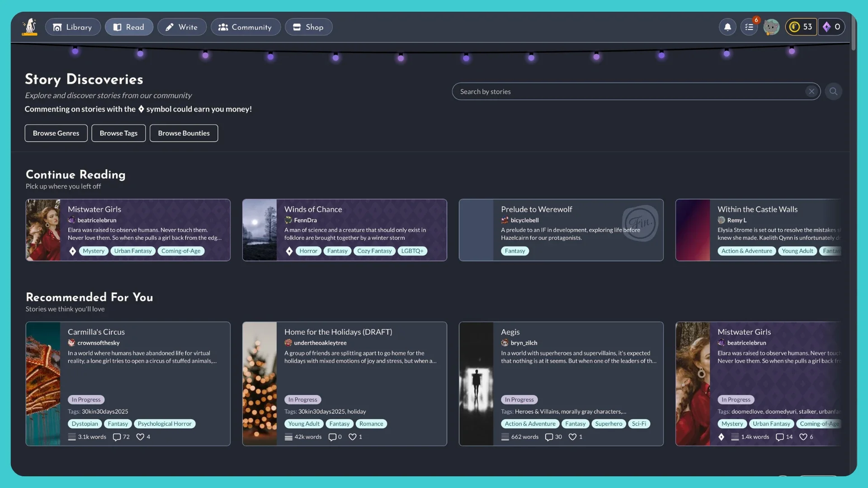Click the site logo icon

30,27
